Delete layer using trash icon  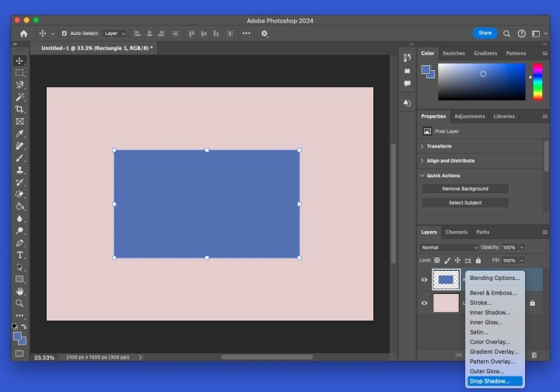(534, 355)
